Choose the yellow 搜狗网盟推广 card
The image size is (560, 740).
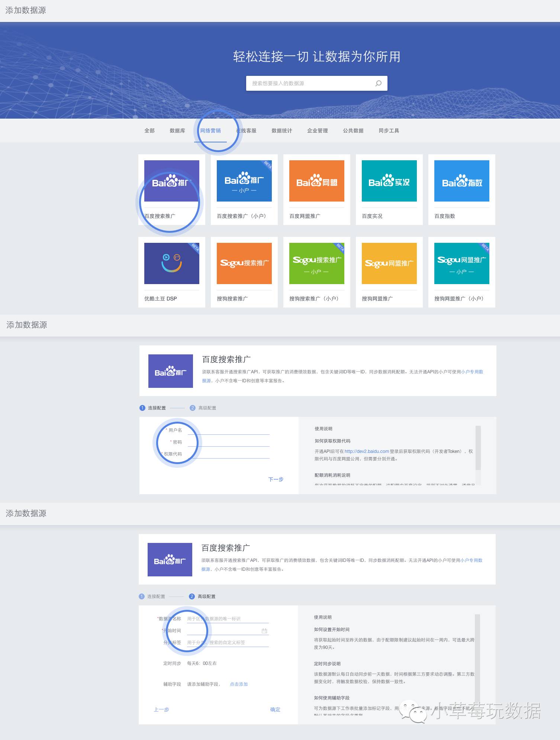(389, 272)
